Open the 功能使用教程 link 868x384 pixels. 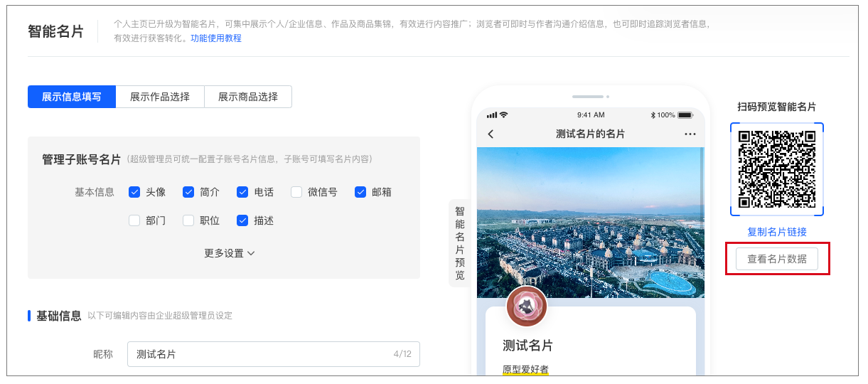(216, 38)
